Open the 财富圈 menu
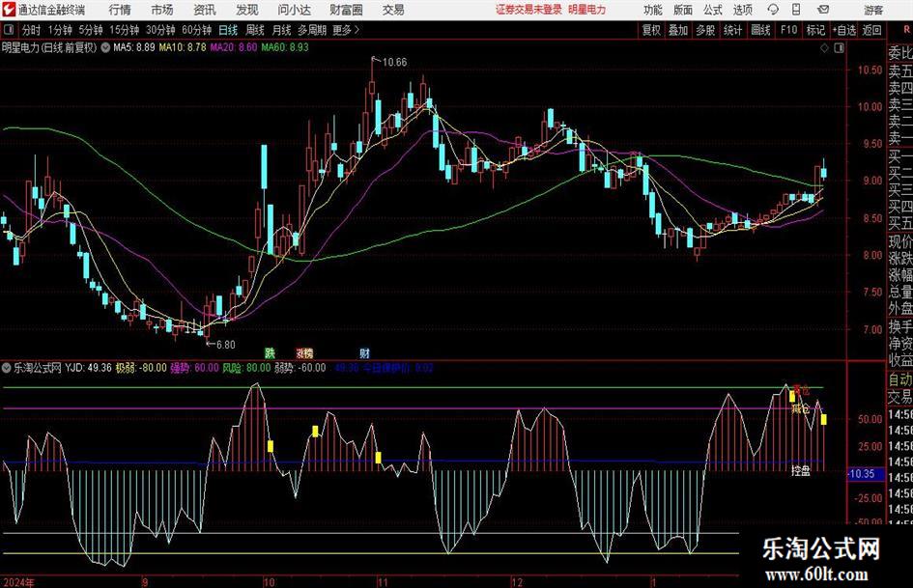Screen dimensions: 913x588 (347, 10)
